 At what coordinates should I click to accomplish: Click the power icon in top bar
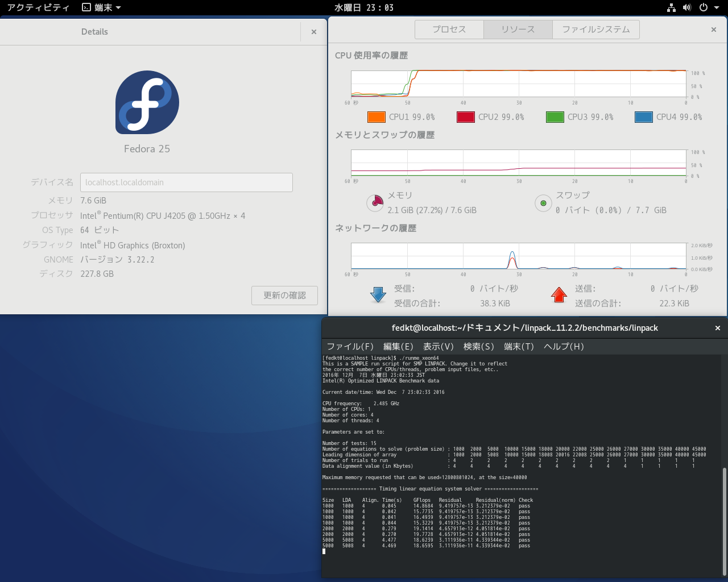704,7
